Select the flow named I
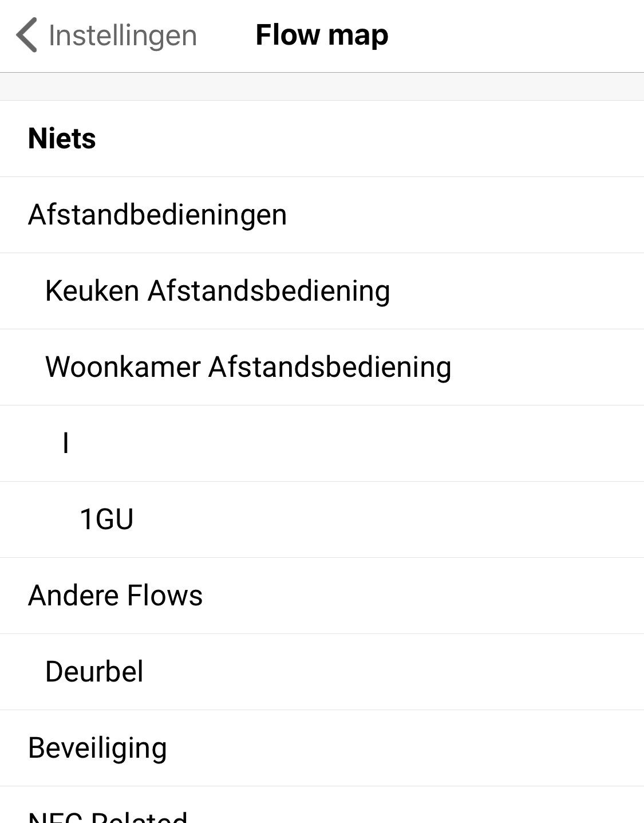 coord(66,443)
